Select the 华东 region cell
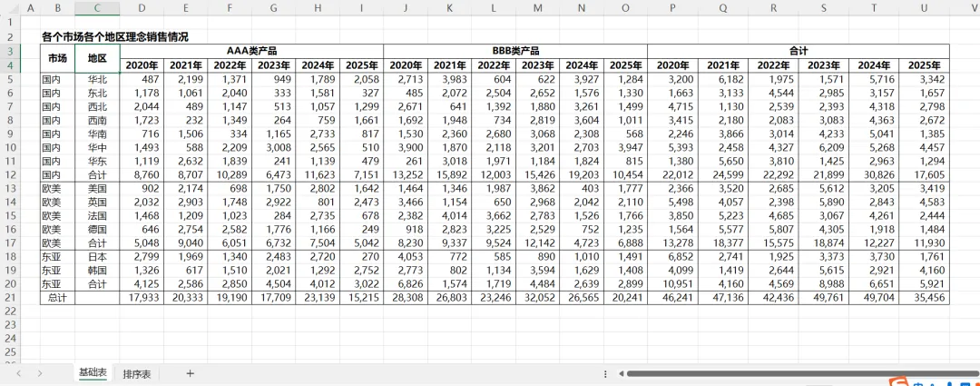Screen dimensions: 980x386 tap(97, 160)
